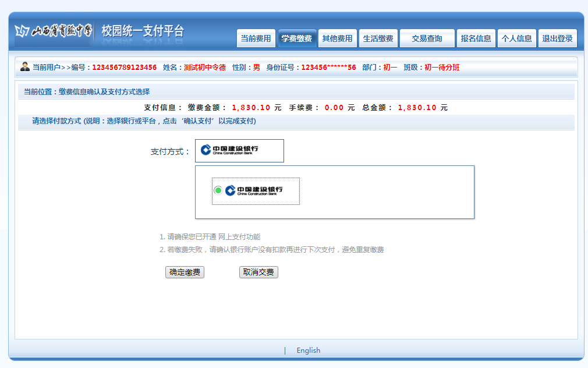Click the user number 123456789123456
The height and width of the screenshot is (368, 588).
[125, 68]
